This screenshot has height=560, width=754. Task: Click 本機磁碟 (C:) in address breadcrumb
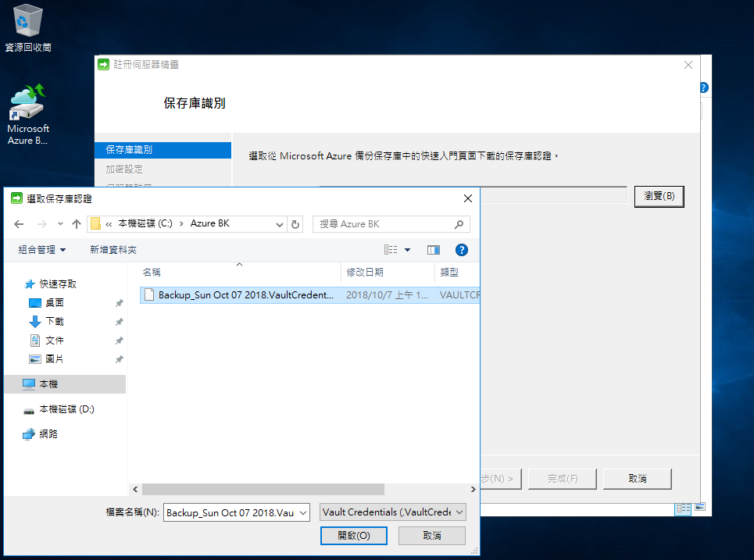click(x=145, y=223)
